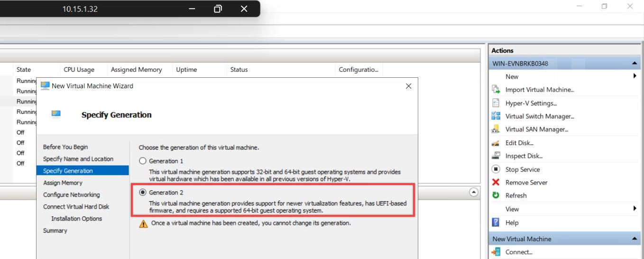Go to Configure Networking wizard step

[x=72, y=195]
